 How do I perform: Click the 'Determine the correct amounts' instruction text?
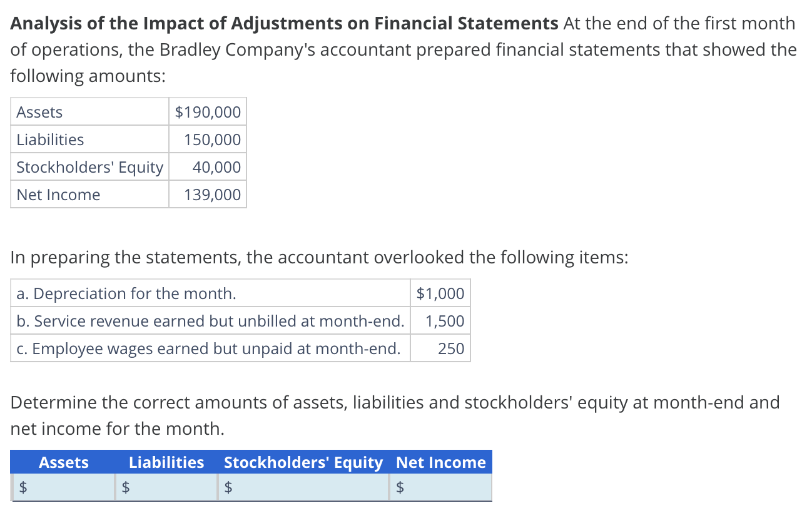(395, 402)
